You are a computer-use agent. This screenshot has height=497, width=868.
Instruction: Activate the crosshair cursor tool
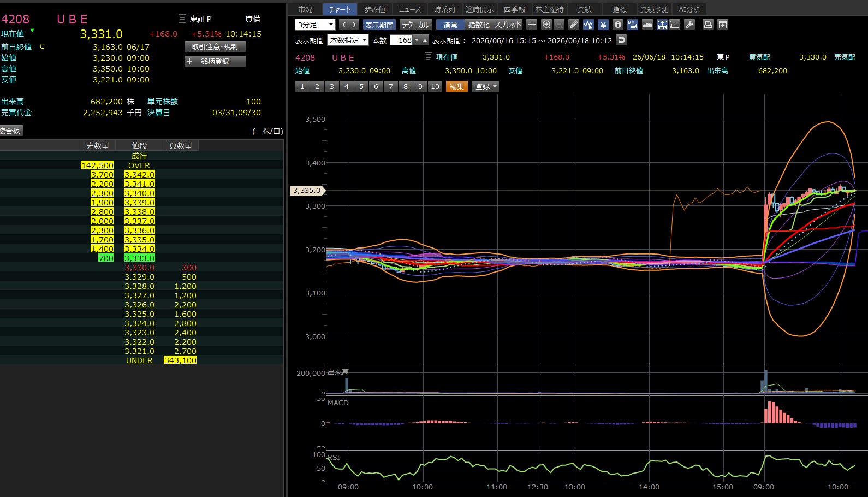point(532,25)
